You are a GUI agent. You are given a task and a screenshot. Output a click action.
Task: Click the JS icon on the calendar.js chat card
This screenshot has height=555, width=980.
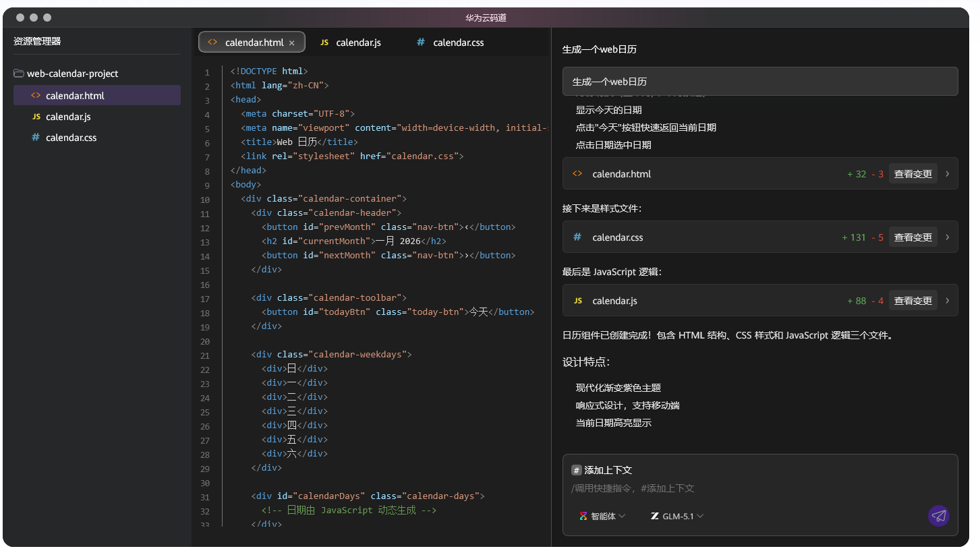577,301
